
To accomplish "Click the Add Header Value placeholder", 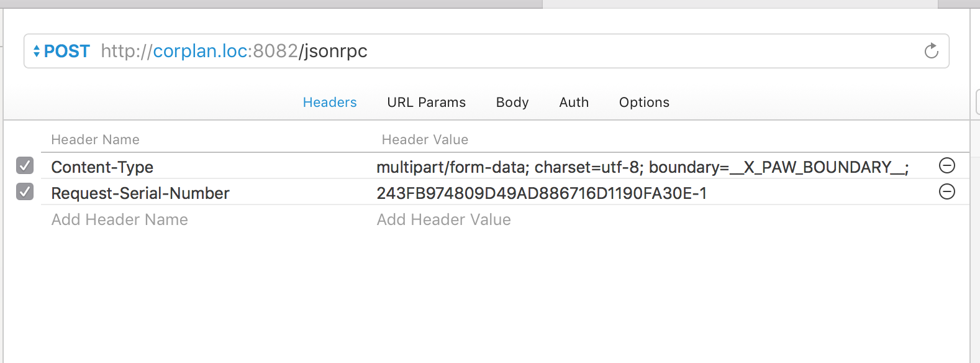I will (x=443, y=219).
